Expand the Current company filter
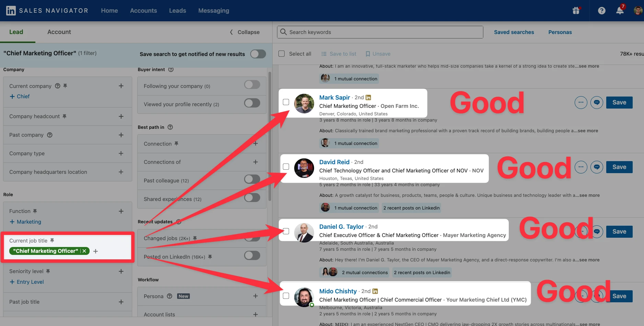This screenshot has width=644, height=326. (121, 86)
